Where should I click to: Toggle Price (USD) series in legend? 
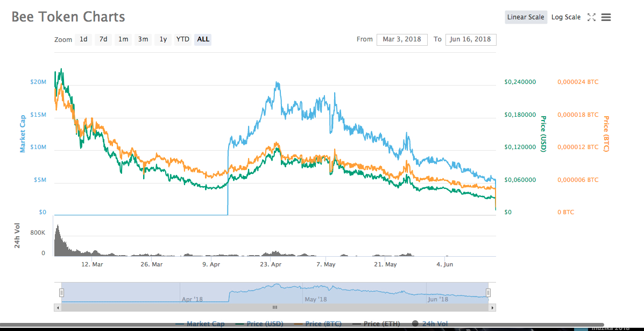259,324
